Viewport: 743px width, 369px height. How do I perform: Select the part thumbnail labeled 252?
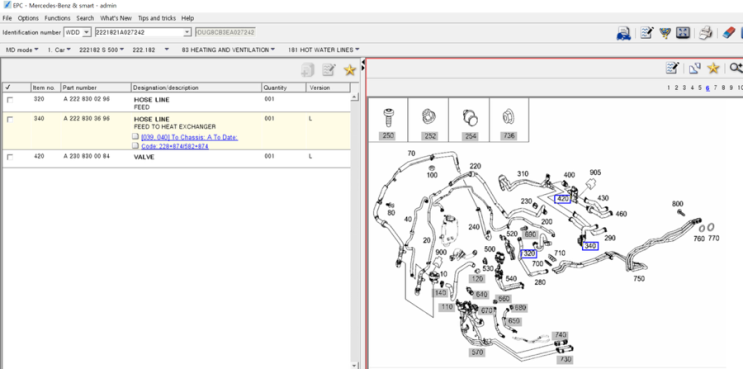(x=429, y=120)
